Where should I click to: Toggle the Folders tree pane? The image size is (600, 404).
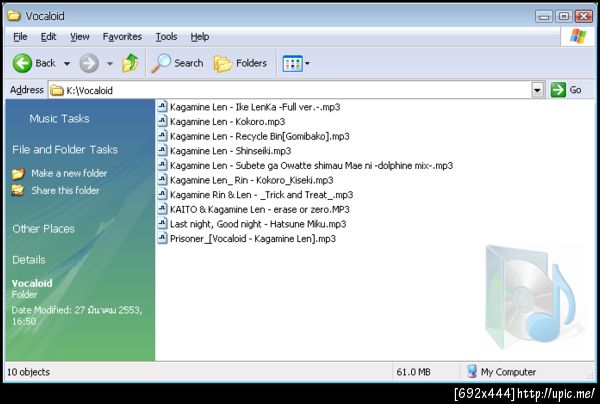(240, 63)
